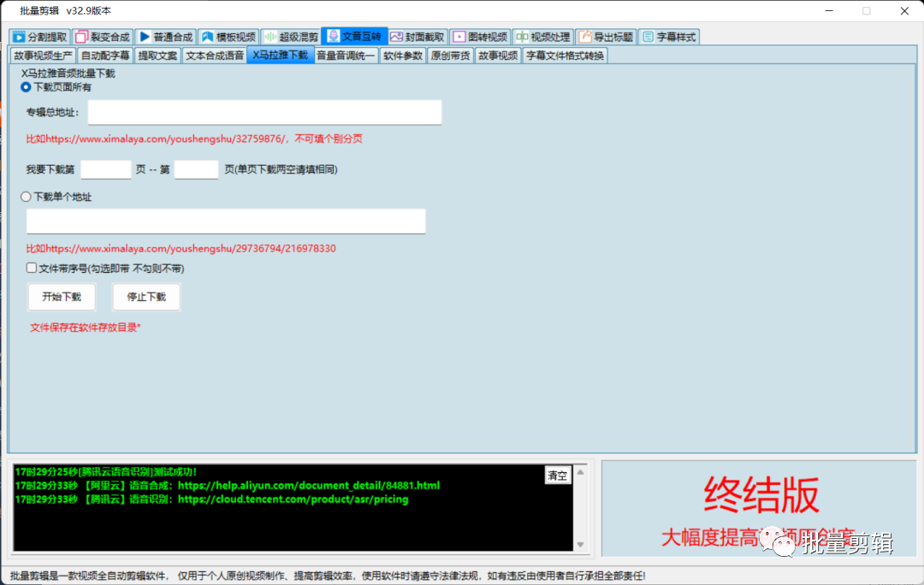Click the 视频处理 tab icon
The width and height of the screenshot is (924, 585).
click(x=522, y=37)
